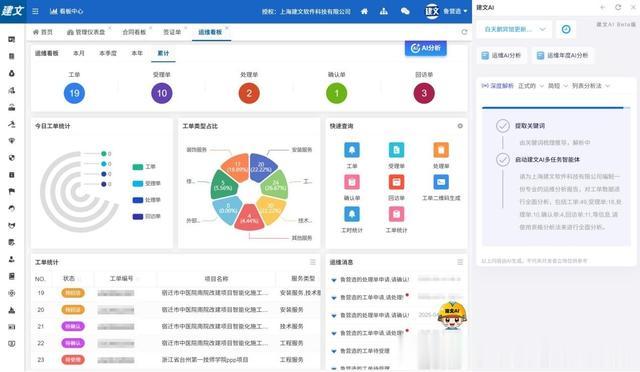This screenshot has height=372, width=640.
Task: Click the 受理单 count circle showing 10
Action: (162, 93)
